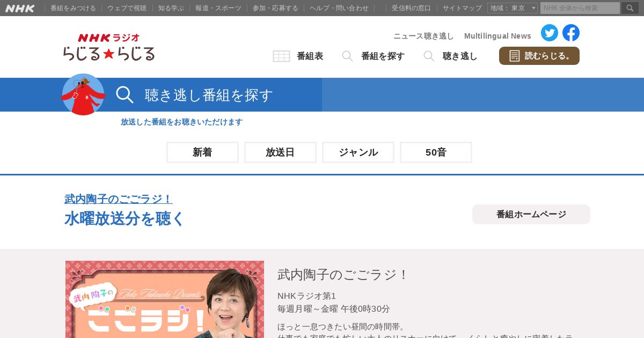
Task: Click the 聴き逃し番組を探す banner heading
Action: [x=209, y=95]
